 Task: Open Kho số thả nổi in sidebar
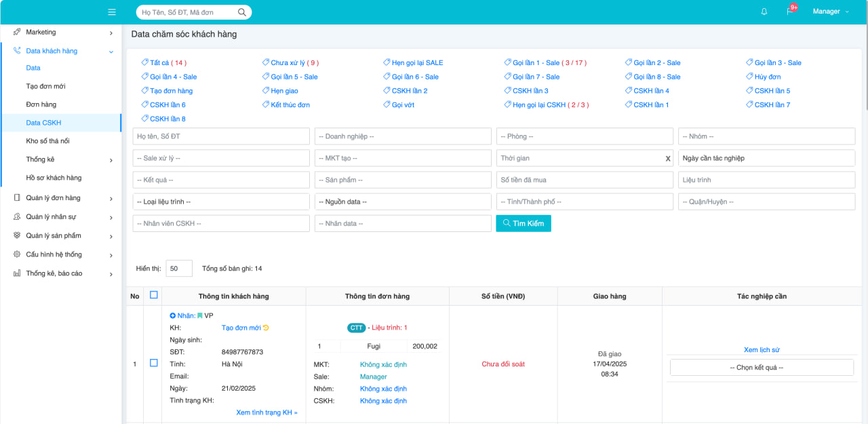(47, 141)
